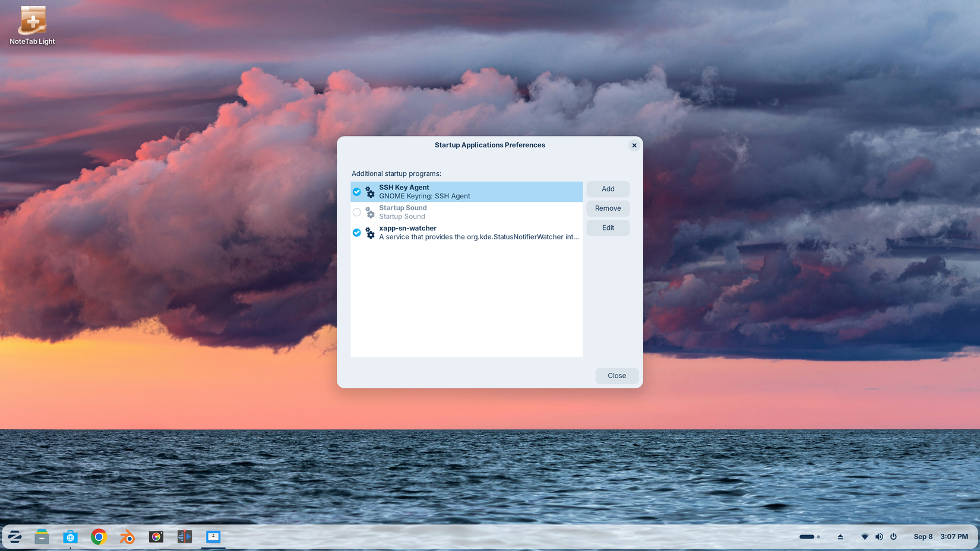Click the power tray icon
Viewport: 980px width, 551px height.
(x=893, y=537)
